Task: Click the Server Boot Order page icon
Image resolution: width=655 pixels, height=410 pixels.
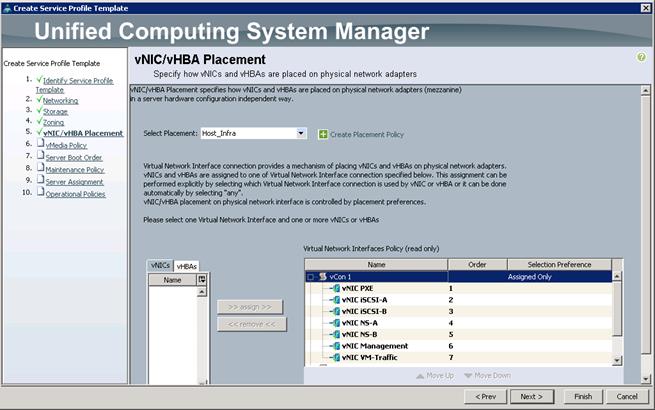Action: click(x=41, y=155)
